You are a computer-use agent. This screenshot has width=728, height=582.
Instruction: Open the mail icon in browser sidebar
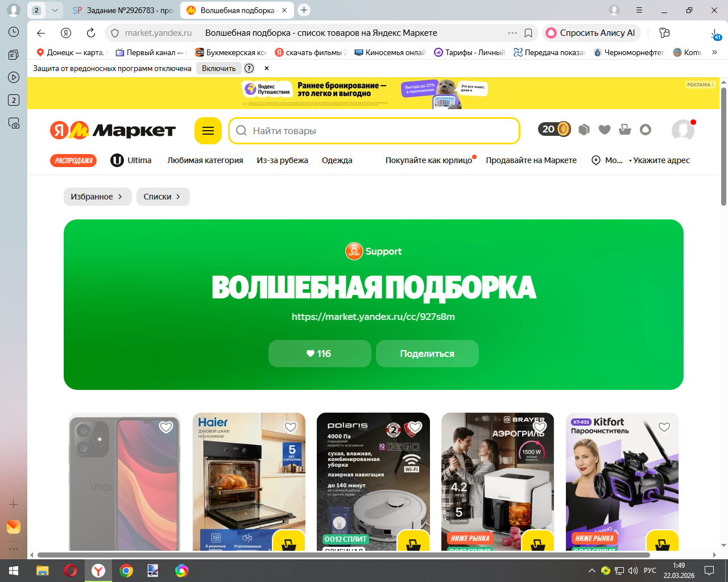pos(14,527)
